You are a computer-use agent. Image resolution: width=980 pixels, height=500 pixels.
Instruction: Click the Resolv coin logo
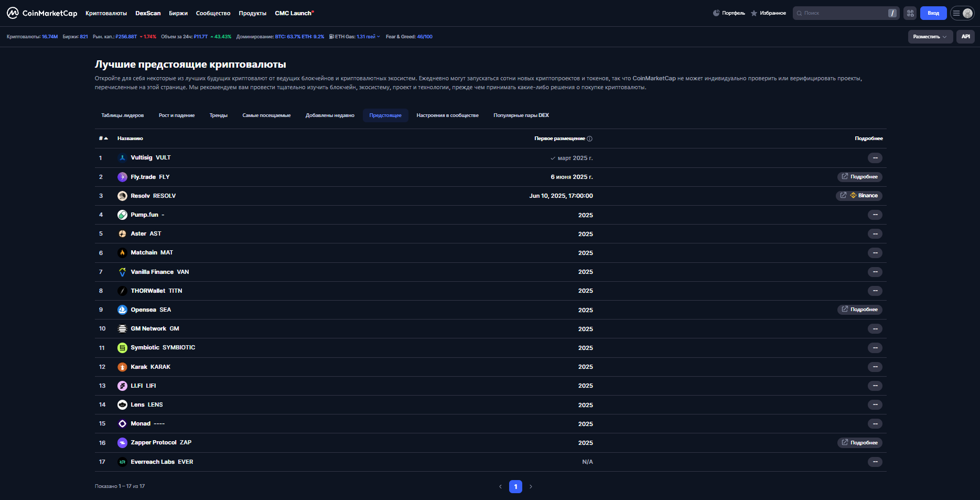[122, 196]
